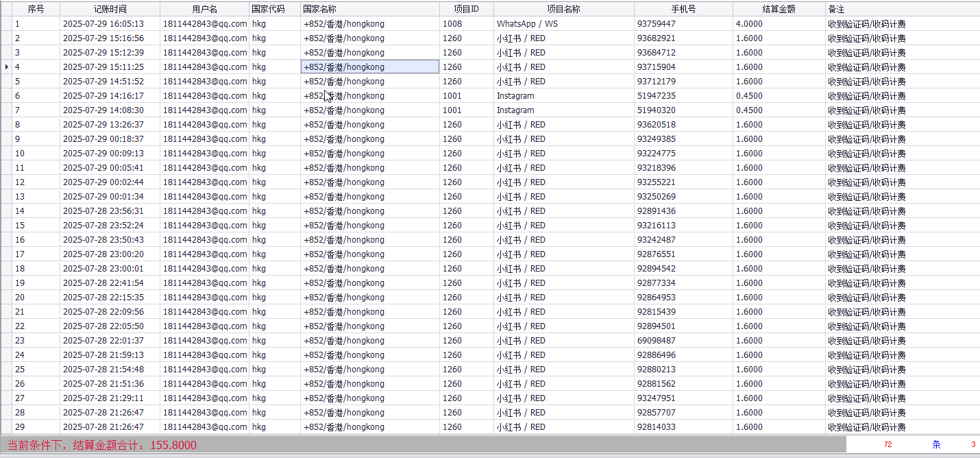Select phone number 93250269
The width and height of the screenshot is (980, 458).
tap(683, 196)
